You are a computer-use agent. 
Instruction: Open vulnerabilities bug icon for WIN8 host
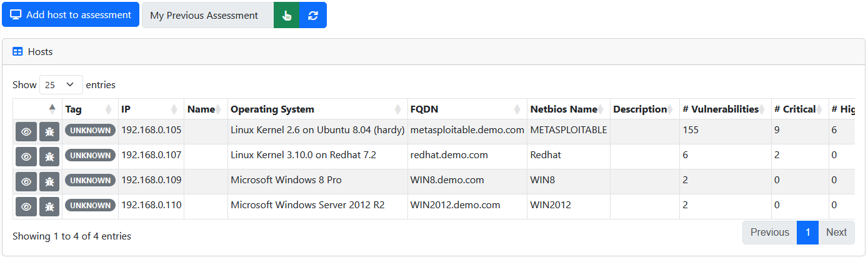point(49,181)
